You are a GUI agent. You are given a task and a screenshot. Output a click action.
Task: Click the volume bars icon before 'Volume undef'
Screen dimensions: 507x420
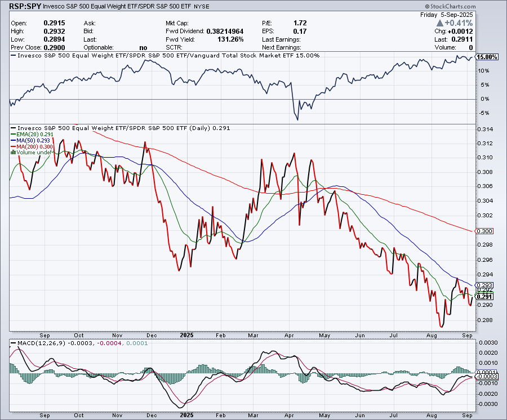(x=14, y=152)
